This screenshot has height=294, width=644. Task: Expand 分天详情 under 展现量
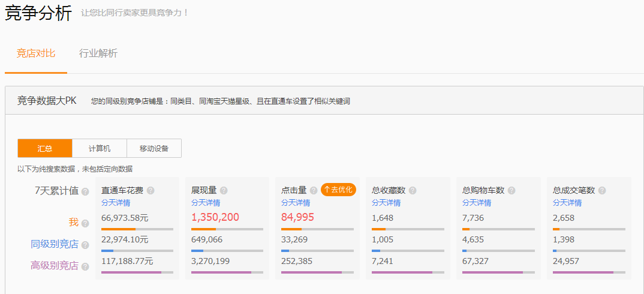pyautogui.click(x=206, y=203)
